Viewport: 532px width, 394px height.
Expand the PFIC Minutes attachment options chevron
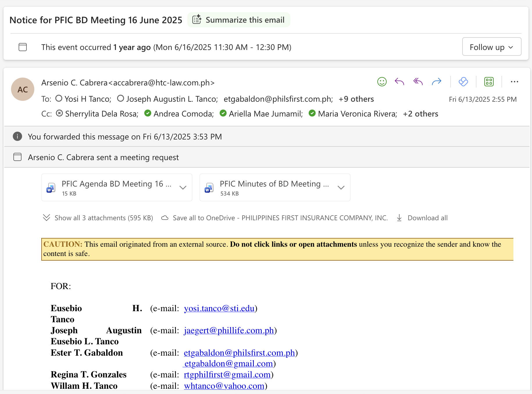point(341,187)
